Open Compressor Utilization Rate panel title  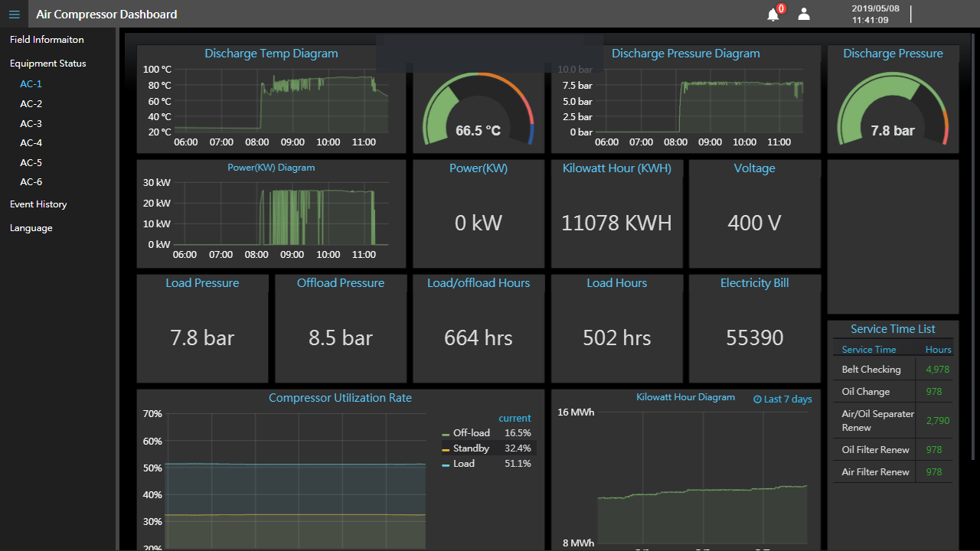(340, 398)
